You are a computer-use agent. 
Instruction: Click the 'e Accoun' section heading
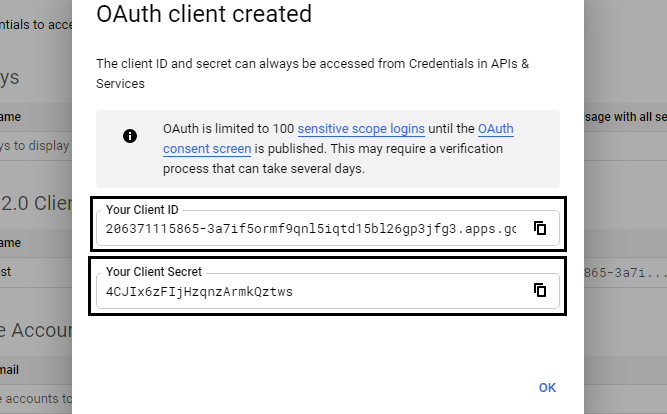click(x=36, y=330)
